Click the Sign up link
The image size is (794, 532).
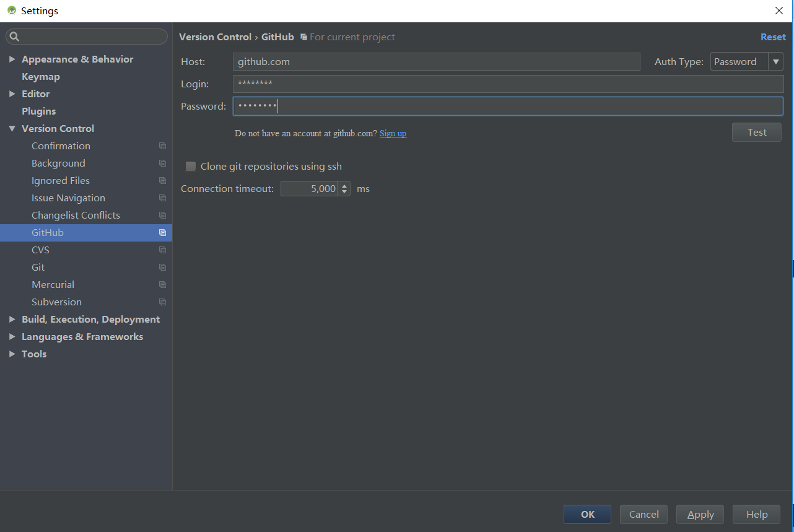click(393, 133)
